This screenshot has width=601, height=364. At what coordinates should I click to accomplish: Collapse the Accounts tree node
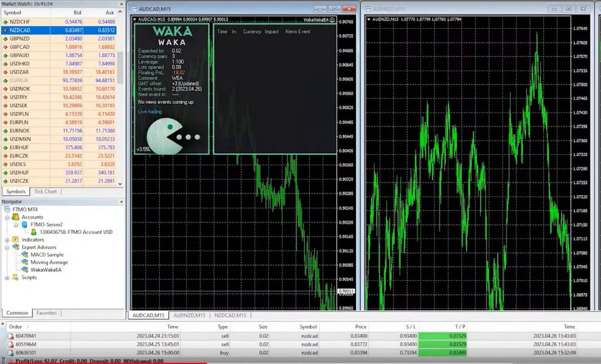click(x=7, y=217)
